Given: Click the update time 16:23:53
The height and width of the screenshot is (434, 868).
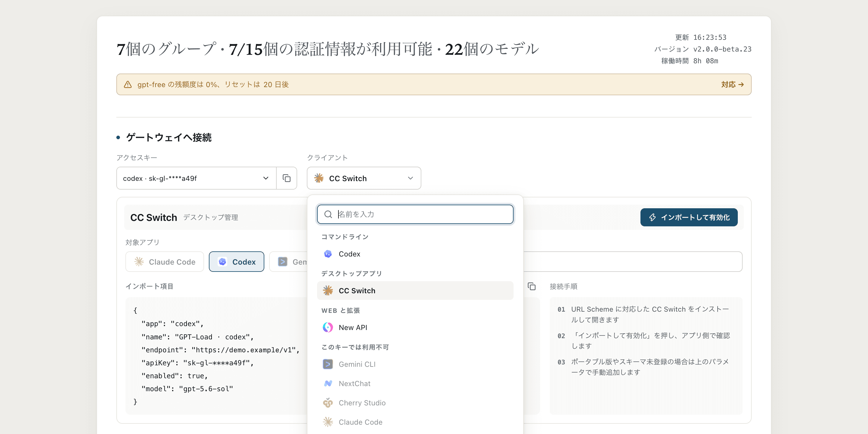Looking at the screenshot, I should click(710, 37).
